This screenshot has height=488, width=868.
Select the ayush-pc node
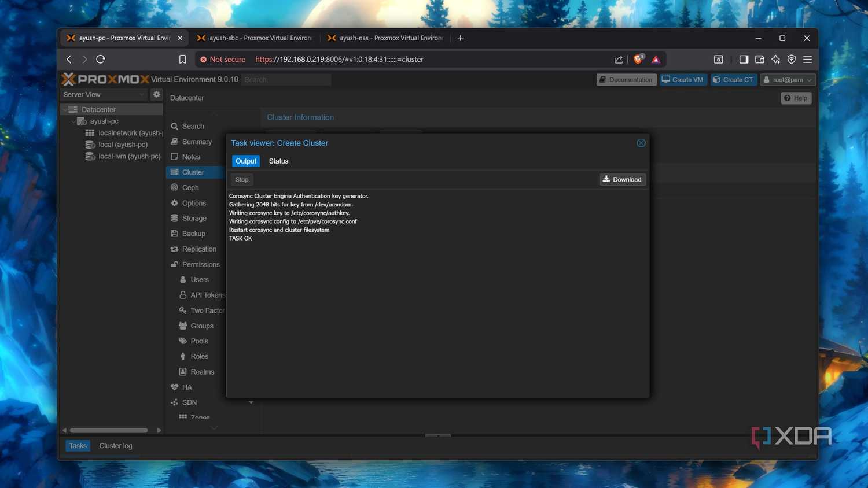[x=104, y=121]
